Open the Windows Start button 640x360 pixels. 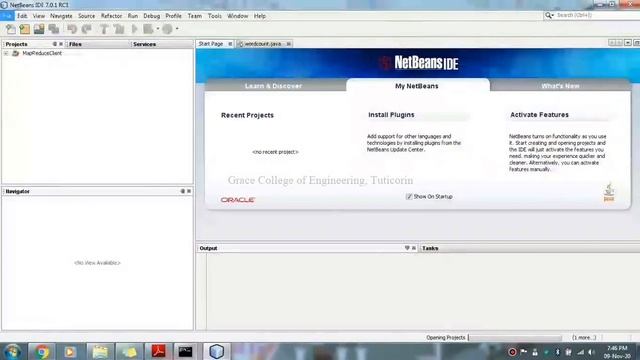(x=12, y=351)
